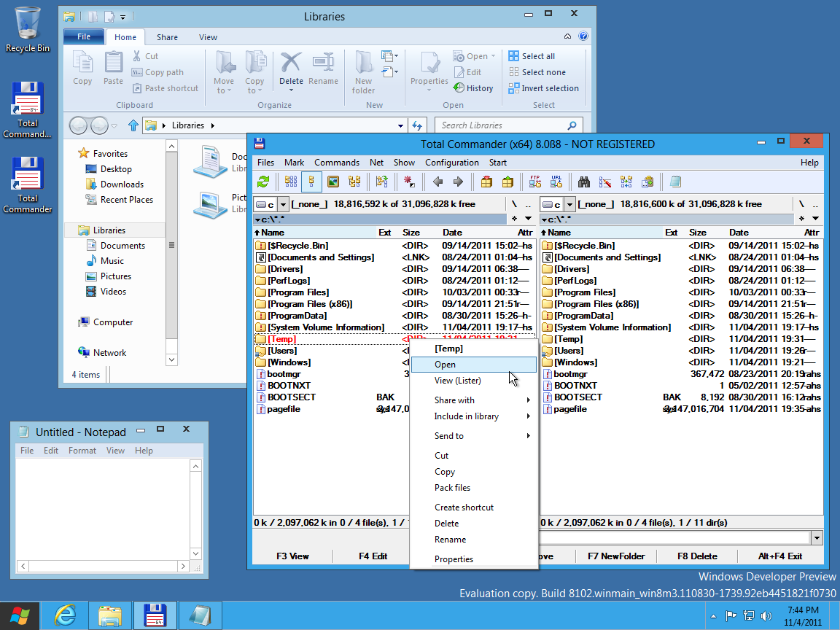The height and width of the screenshot is (630, 840).
Task: Click Invert selection in Explorer ribbon
Action: point(543,87)
